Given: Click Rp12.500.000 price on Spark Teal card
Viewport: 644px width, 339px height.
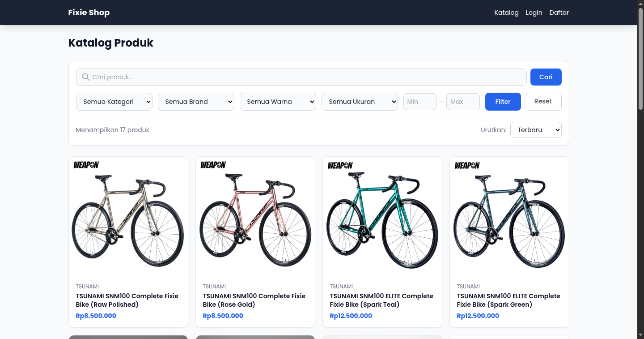Looking at the screenshot, I should click(351, 316).
